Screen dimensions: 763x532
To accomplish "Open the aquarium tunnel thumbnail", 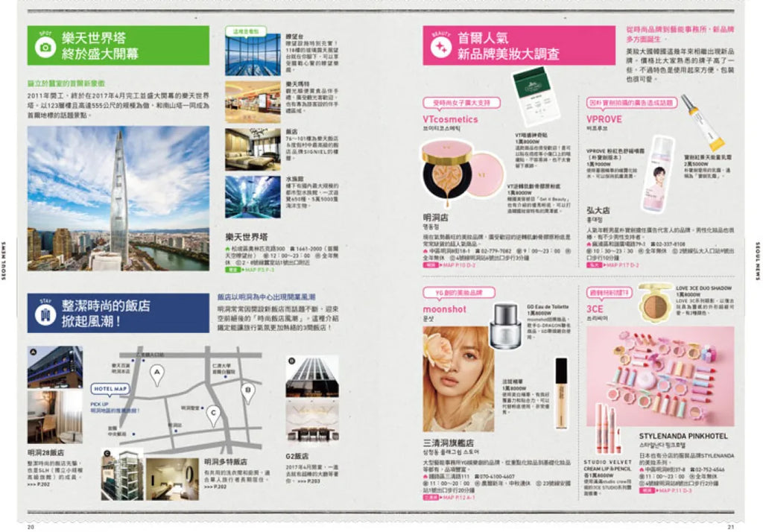I will [x=253, y=197].
